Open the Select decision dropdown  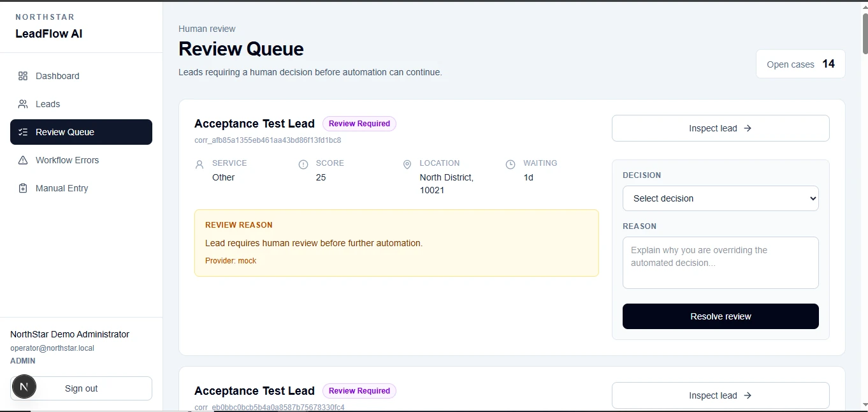[x=720, y=198]
